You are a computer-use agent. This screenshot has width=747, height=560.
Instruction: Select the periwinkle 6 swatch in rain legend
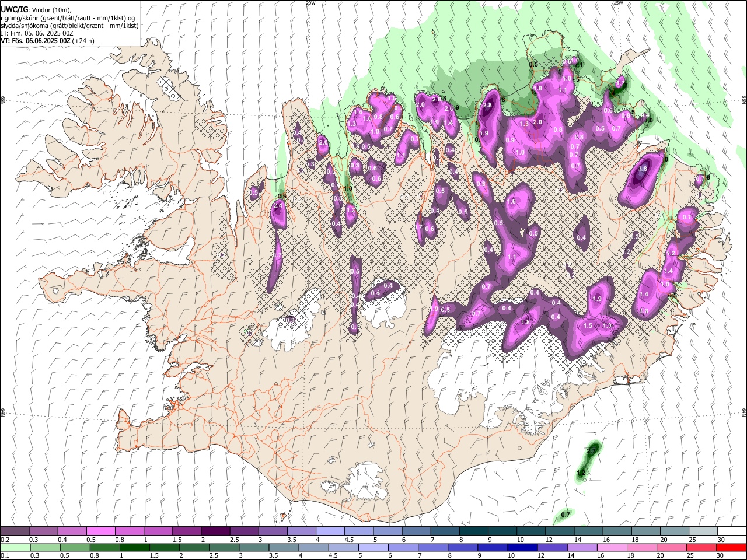(x=403, y=547)
